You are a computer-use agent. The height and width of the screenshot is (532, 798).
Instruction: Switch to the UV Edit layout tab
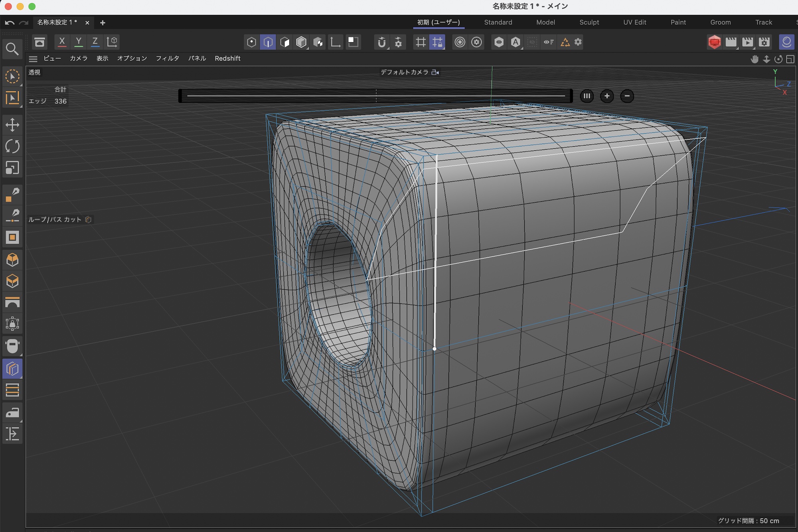pos(634,22)
